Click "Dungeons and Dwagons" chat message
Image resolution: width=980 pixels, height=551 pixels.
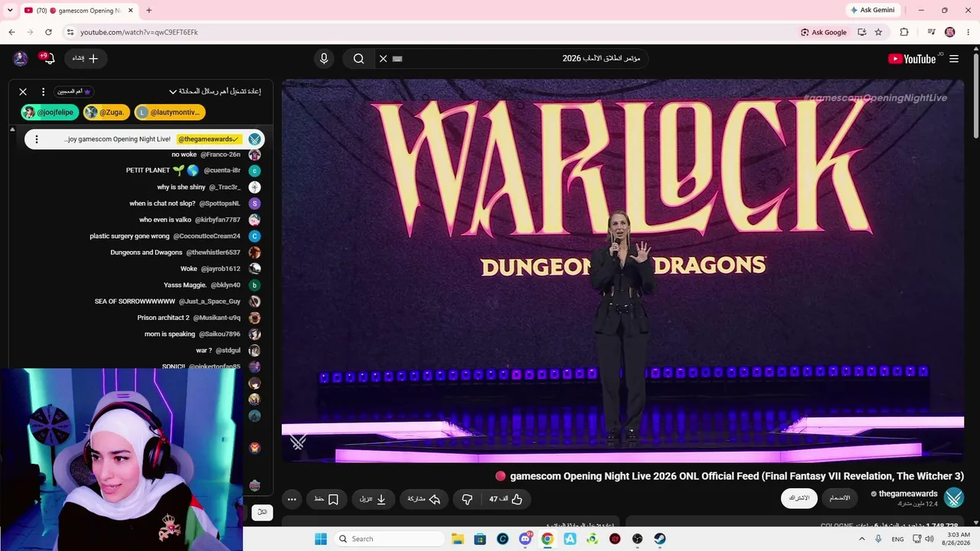[146, 253]
